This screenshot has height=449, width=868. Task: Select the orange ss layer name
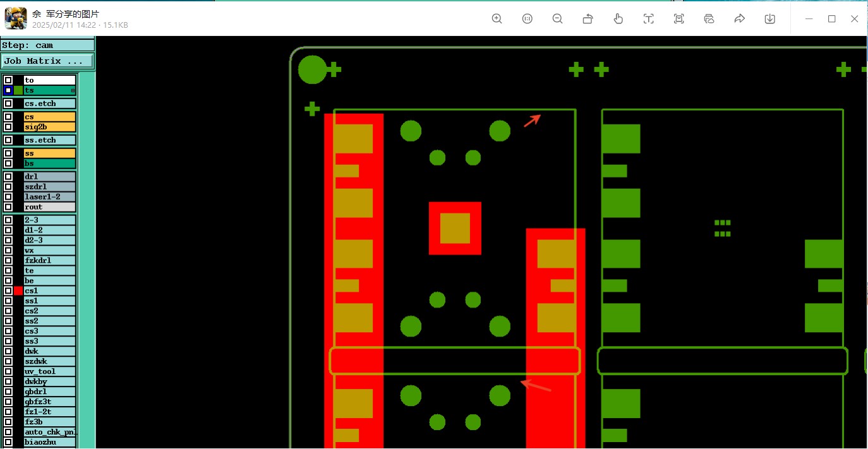pos(50,153)
